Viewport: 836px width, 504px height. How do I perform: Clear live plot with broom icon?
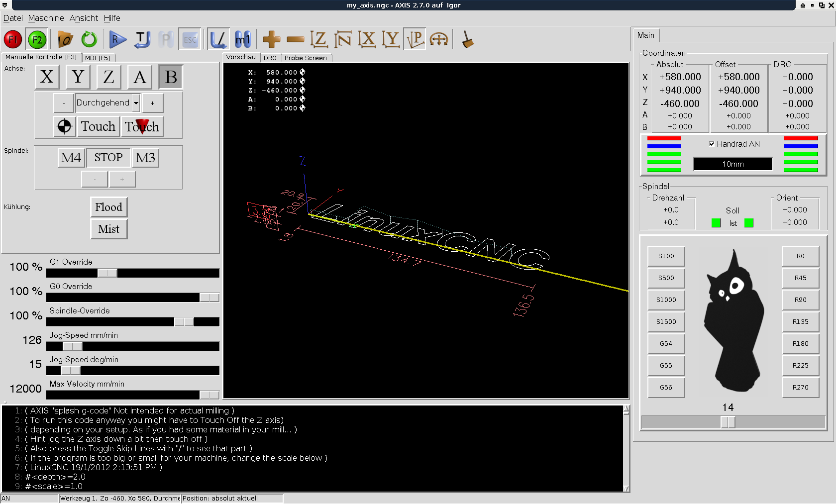pyautogui.click(x=467, y=39)
